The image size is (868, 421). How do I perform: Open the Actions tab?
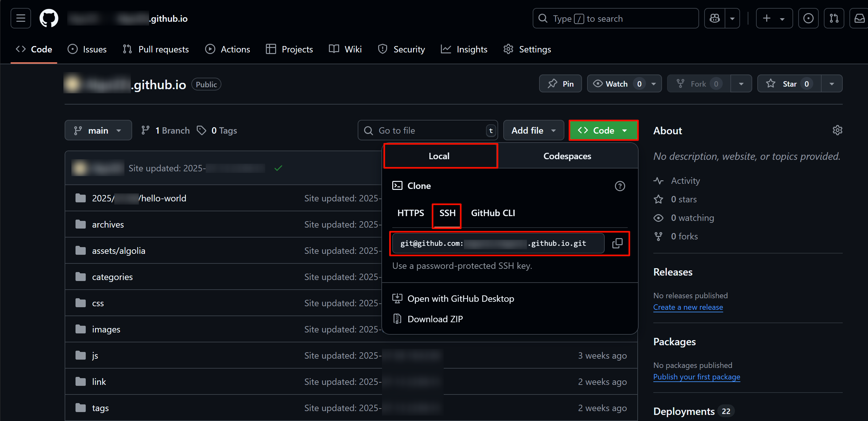pyautogui.click(x=227, y=49)
